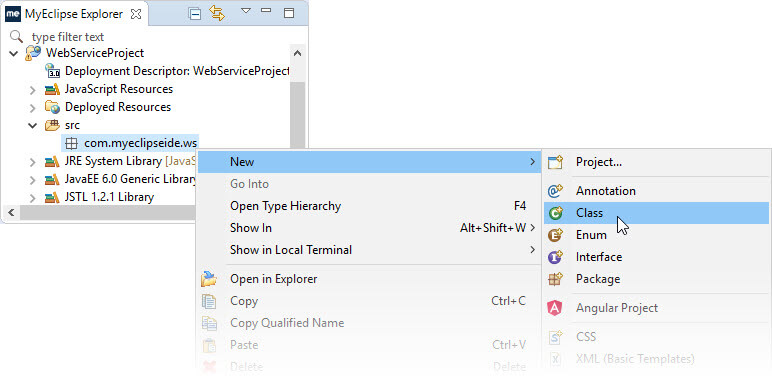Select Package in New submenu
Screen dimensions: 772x378
[656, 280]
